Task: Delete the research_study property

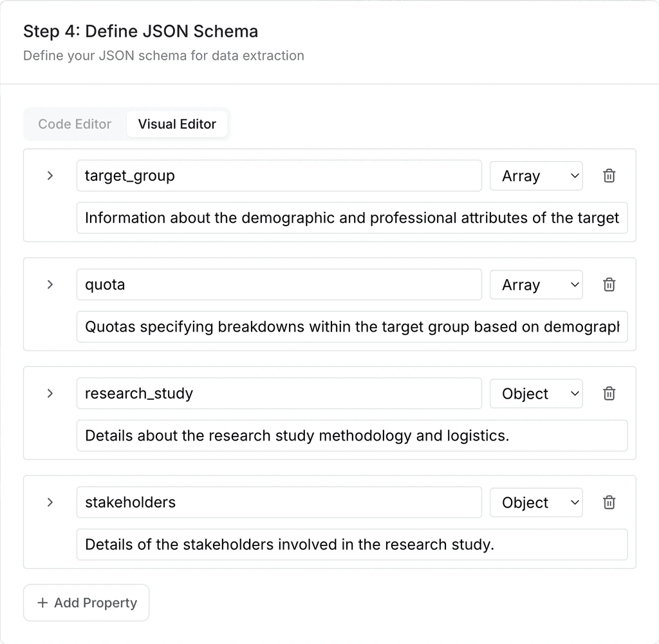Action: 609,393
